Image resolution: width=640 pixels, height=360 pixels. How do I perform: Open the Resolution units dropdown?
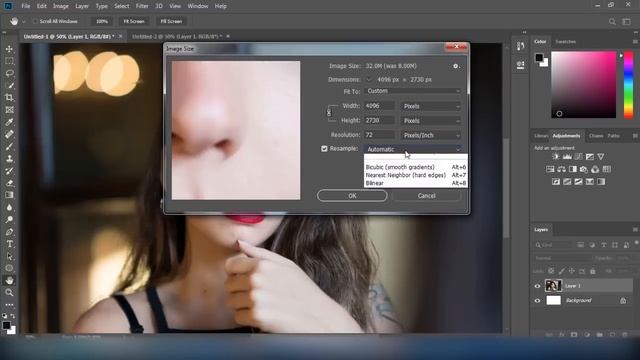tap(431, 135)
